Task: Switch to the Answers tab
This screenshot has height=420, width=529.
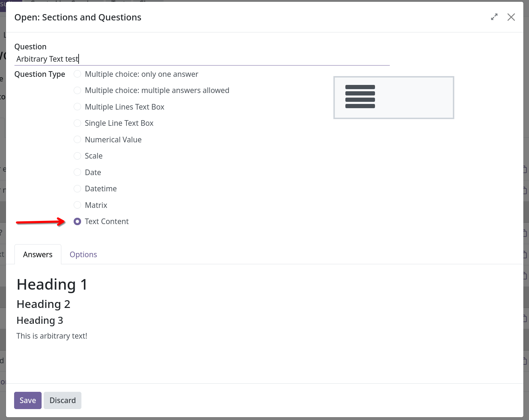Action: point(38,254)
